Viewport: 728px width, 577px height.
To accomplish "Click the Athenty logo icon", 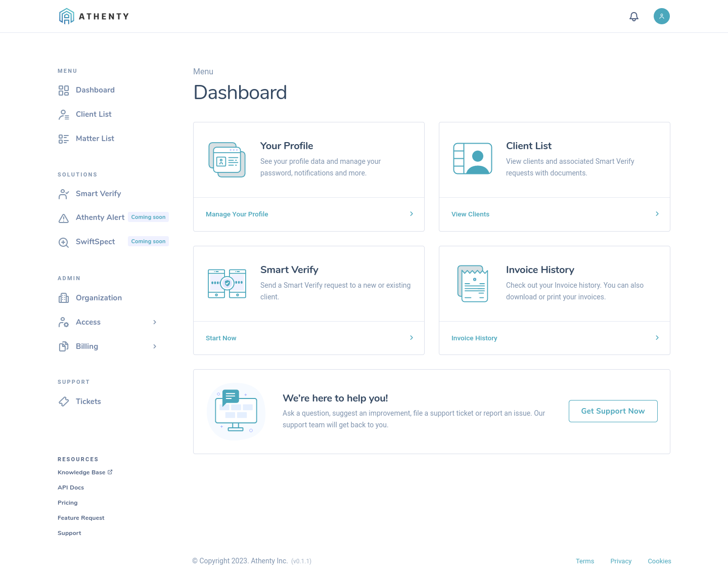I will tap(66, 16).
